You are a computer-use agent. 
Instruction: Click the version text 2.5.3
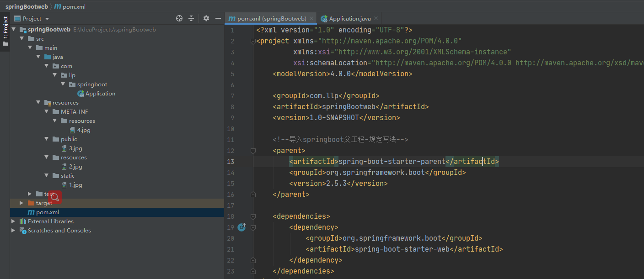coord(336,184)
